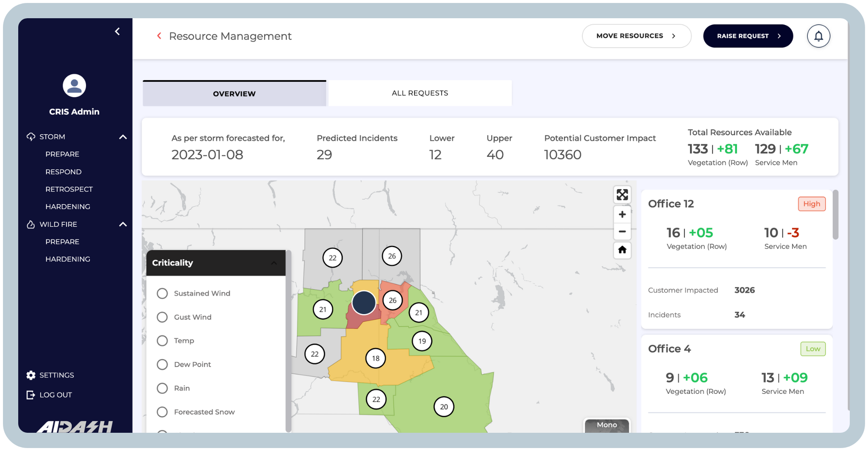Click Predicted Incidents value 29
This screenshot has height=451, width=868.
tap(324, 155)
